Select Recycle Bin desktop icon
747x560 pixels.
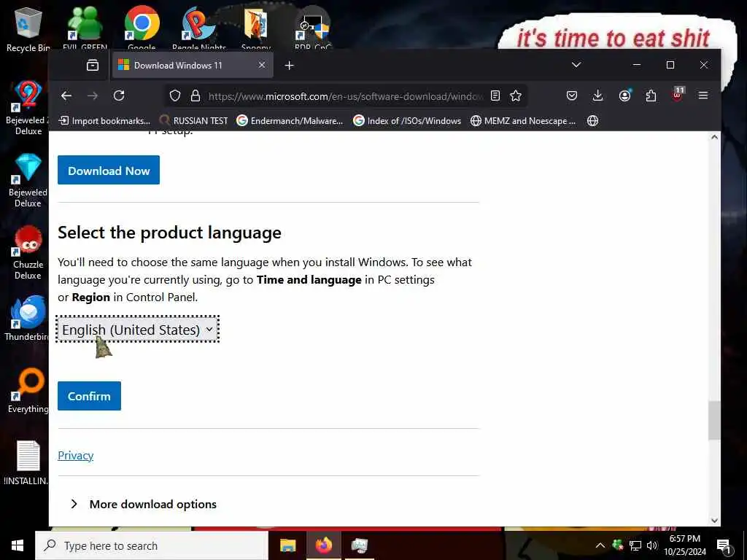[x=28, y=29]
